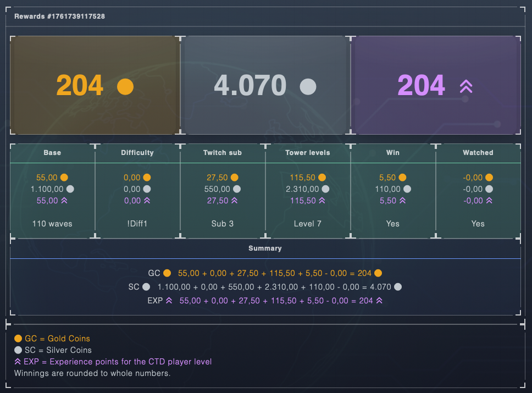Select the Tower levels column header
This screenshot has width=532, height=393.
click(308, 153)
